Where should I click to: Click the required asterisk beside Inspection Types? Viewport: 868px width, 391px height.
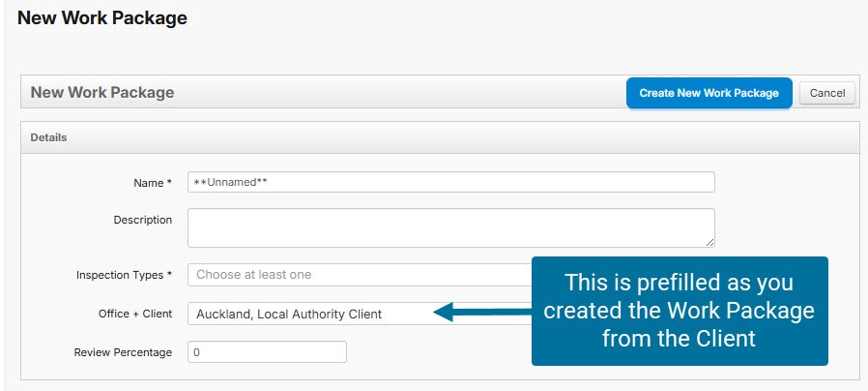point(169,275)
